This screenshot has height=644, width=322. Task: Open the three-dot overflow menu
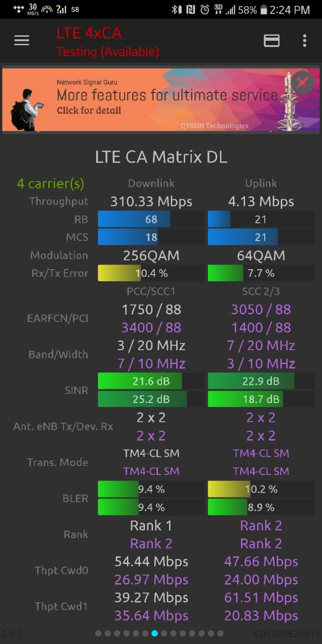pos(304,41)
